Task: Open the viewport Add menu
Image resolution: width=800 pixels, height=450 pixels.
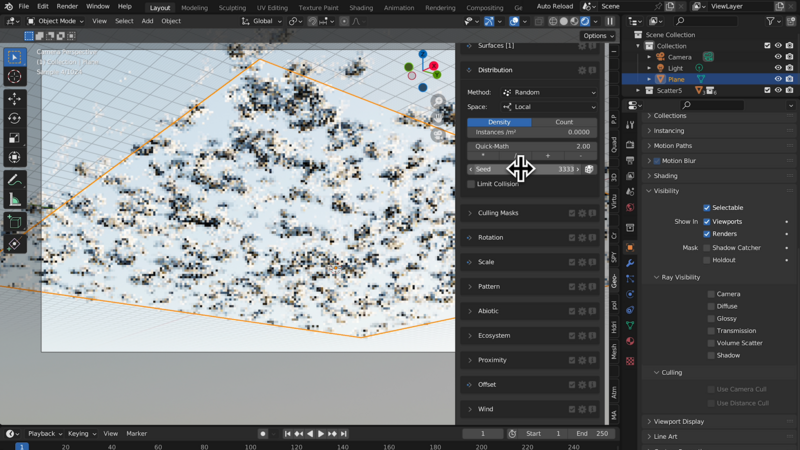Action: (x=147, y=21)
